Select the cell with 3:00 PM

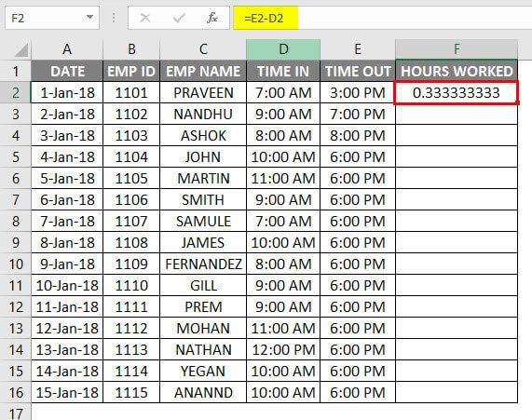pos(358,92)
